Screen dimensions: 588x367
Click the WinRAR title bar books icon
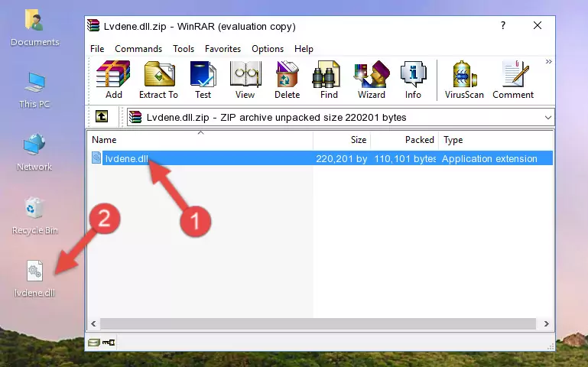pyautogui.click(x=93, y=25)
